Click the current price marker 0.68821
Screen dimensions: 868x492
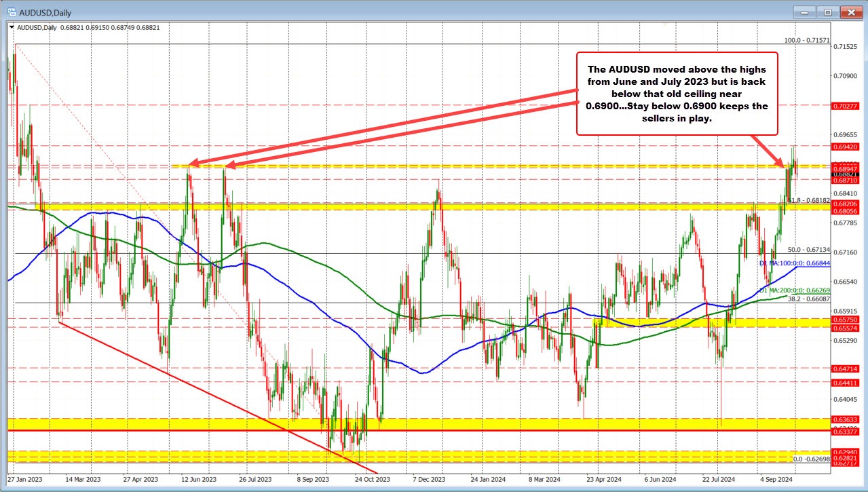pos(847,176)
